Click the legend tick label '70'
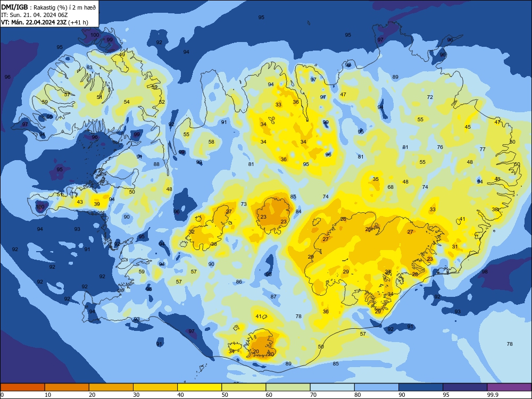This screenshot has height=399, width=532. click(313, 395)
